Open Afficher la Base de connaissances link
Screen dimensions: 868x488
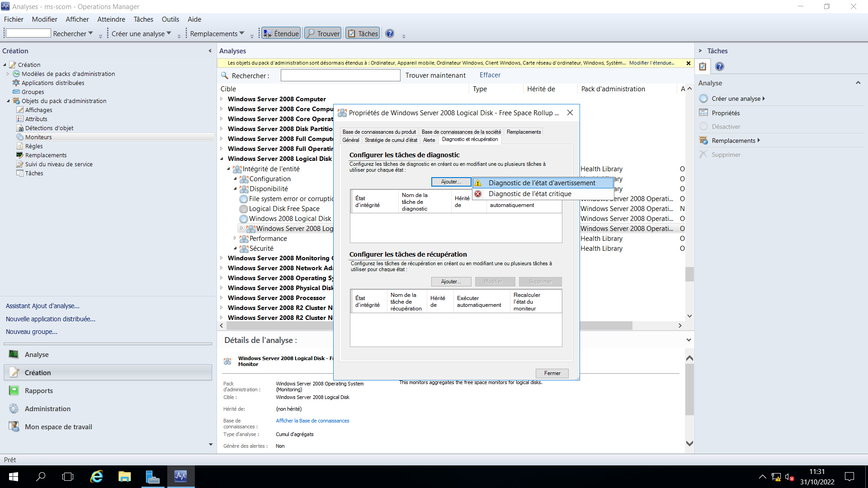[x=312, y=420]
